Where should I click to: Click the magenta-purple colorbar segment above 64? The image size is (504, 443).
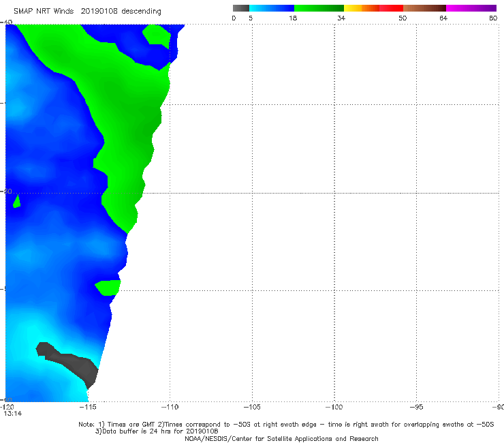click(x=471, y=8)
